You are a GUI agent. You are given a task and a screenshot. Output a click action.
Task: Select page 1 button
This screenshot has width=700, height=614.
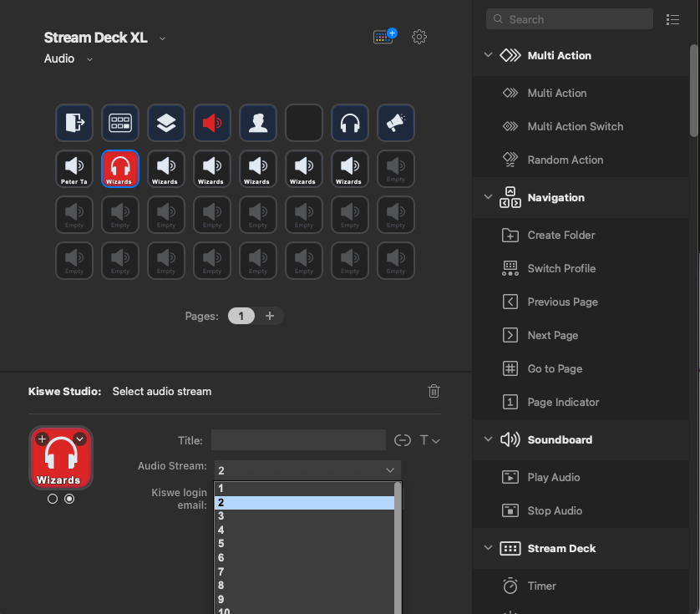(x=241, y=316)
